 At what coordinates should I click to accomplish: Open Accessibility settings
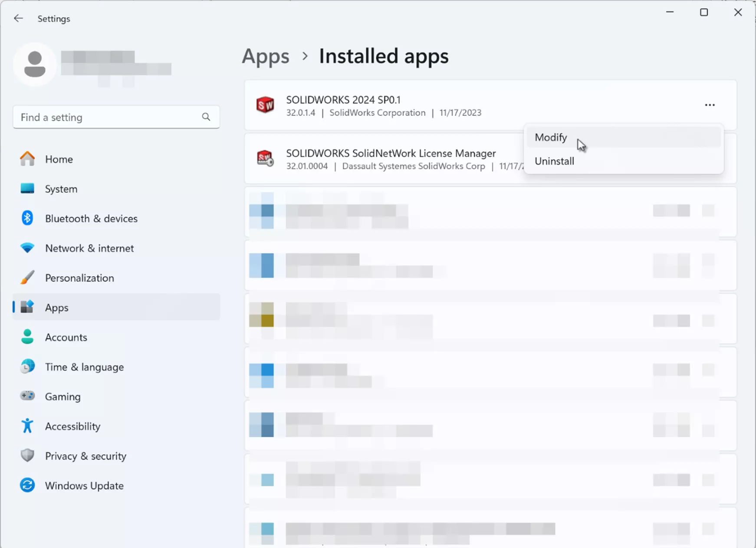116,426
